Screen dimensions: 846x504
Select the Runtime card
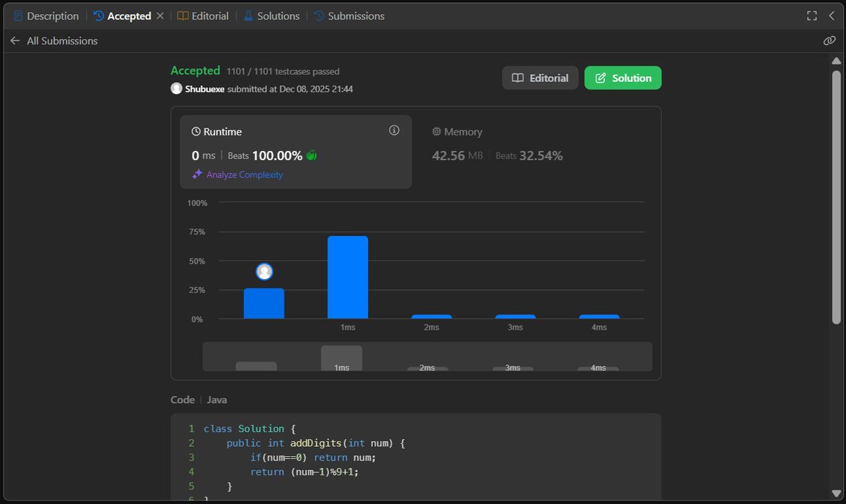tap(295, 152)
